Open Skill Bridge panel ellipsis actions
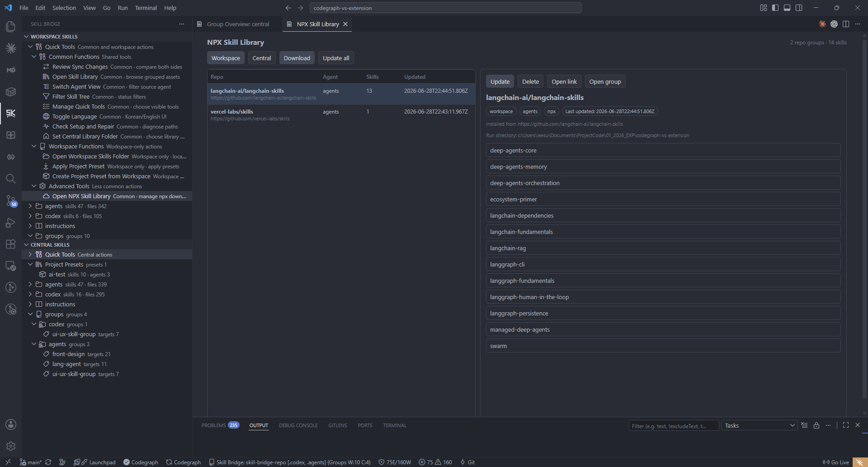Viewport: 868px width, 467px height. (182, 24)
